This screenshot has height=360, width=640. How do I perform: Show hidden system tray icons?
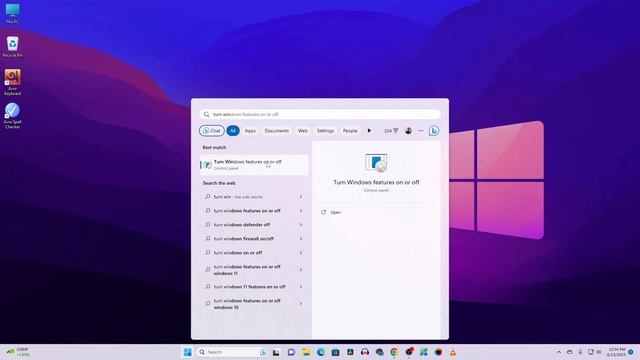click(x=559, y=352)
